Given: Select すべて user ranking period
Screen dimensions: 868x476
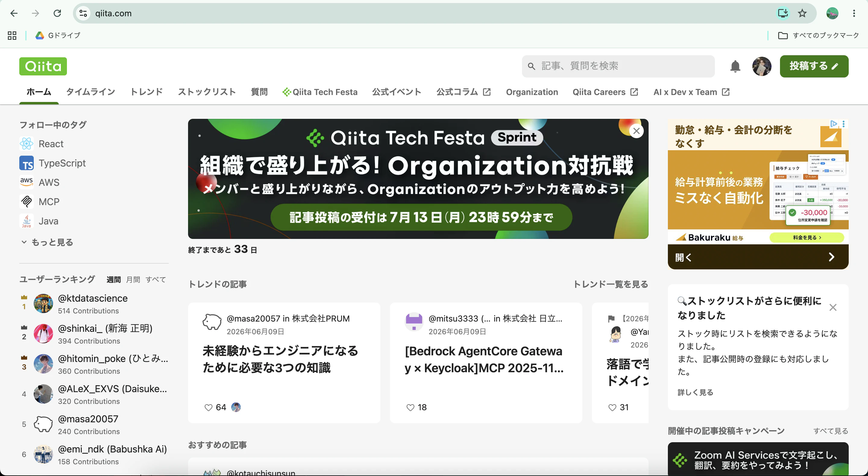Looking at the screenshot, I should tap(156, 279).
